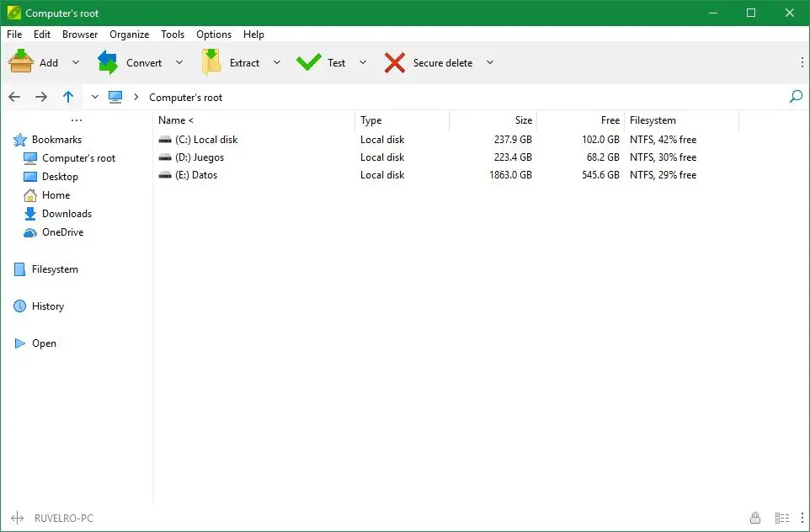
Task: Click the Downloads arrow icon
Action: click(x=30, y=214)
